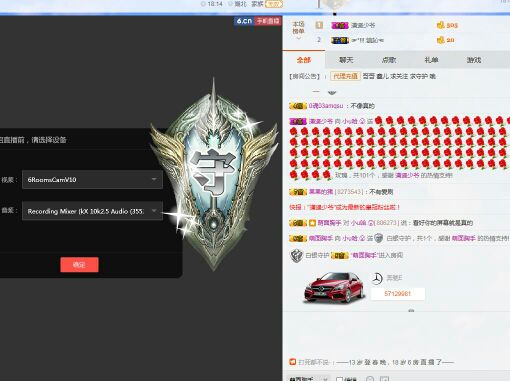This screenshot has height=381, width=510.
Task: Toggle the checkbox in chat input bar
Action: (339, 379)
